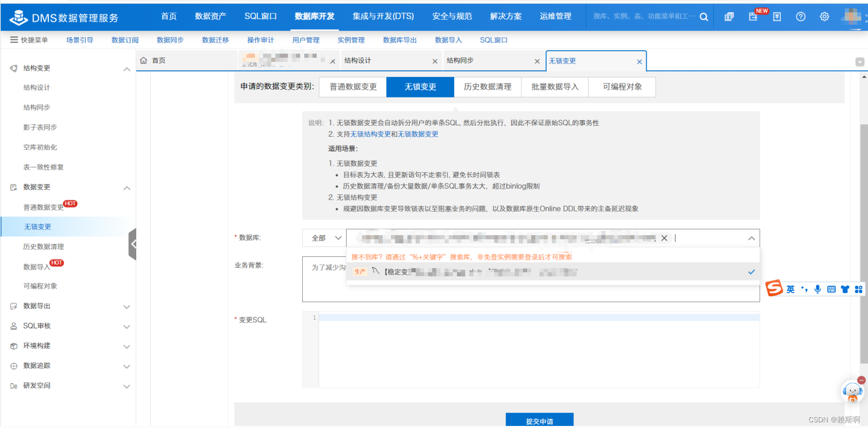The width and height of the screenshot is (868, 428).
Task: Open the 集成与开发(DTS) top menu
Action: pos(383,17)
